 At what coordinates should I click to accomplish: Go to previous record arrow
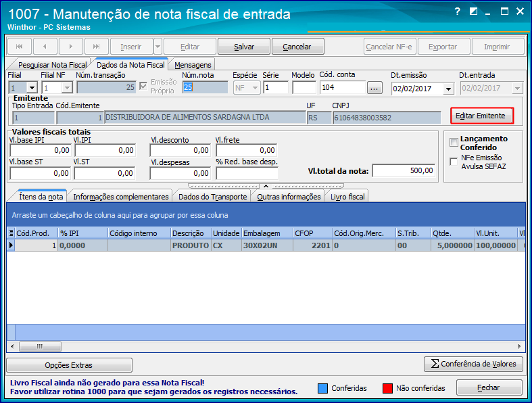pos(45,47)
